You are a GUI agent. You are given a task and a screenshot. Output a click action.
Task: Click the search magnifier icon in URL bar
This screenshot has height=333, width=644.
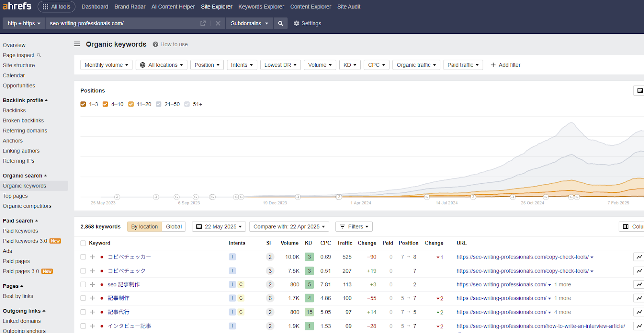[281, 23]
